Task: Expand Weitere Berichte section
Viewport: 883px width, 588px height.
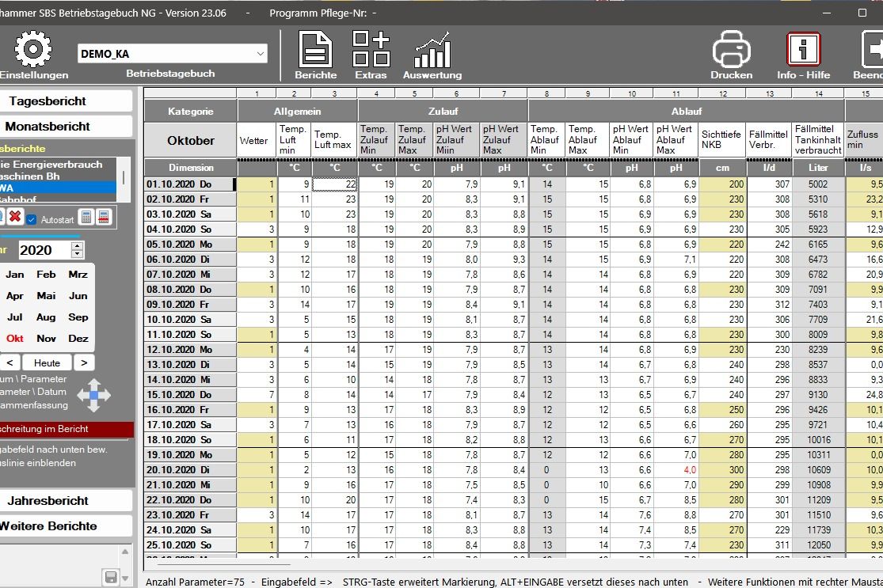Action: [48, 526]
